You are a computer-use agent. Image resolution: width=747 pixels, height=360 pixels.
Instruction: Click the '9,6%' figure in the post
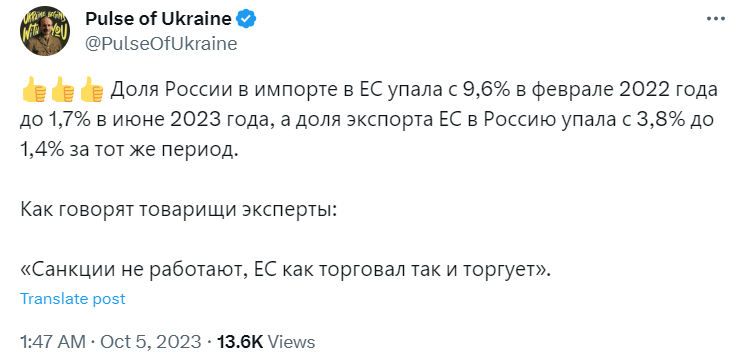[478, 91]
